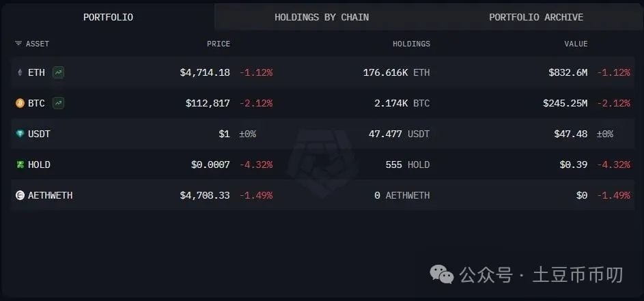Open the HOLD token name link
This screenshot has height=301, width=644.
click(39, 164)
